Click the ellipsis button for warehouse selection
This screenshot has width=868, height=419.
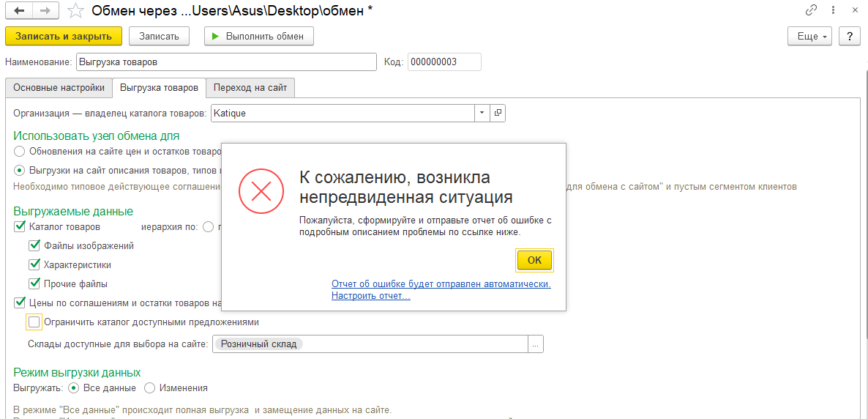point(536,344)
